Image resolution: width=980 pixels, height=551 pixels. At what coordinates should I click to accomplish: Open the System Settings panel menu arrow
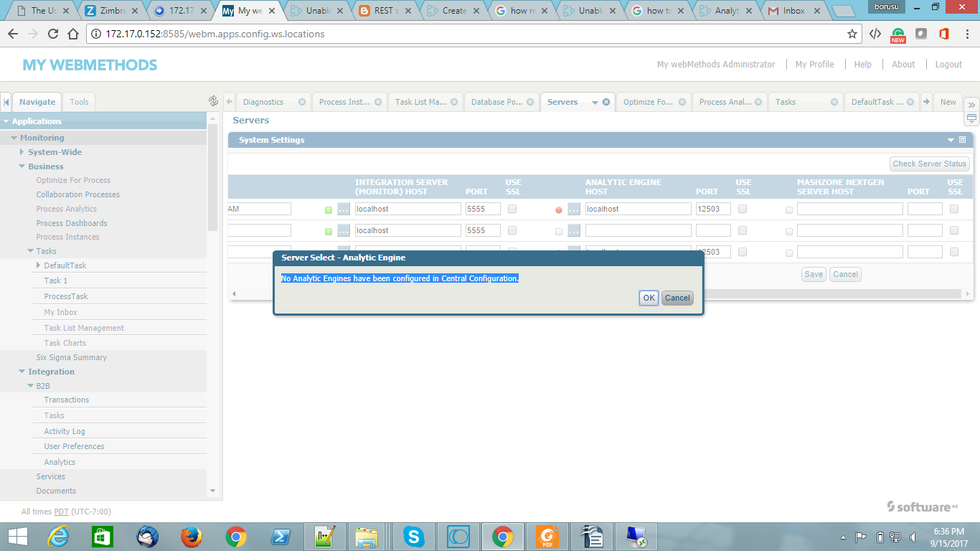(951, 140)
